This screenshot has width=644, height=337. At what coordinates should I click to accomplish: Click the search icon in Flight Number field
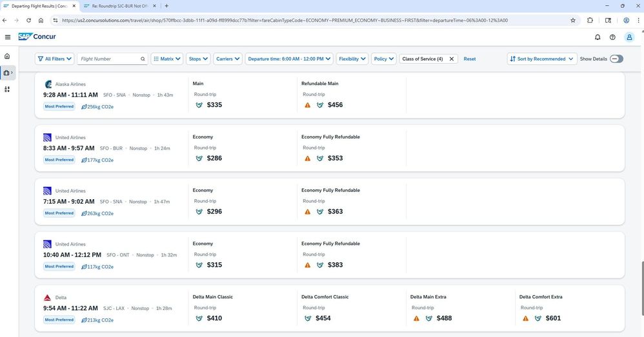click(143, 59)
